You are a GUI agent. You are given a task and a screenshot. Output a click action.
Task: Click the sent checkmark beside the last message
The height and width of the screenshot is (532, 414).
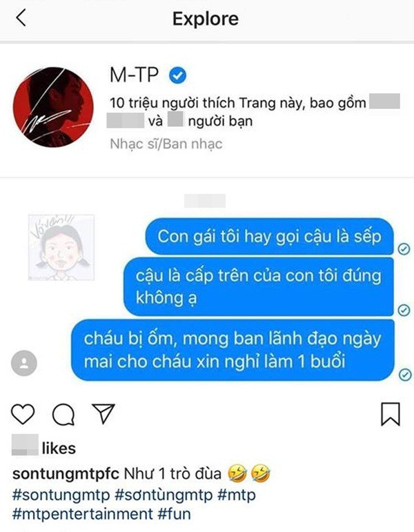coord(404,375)
